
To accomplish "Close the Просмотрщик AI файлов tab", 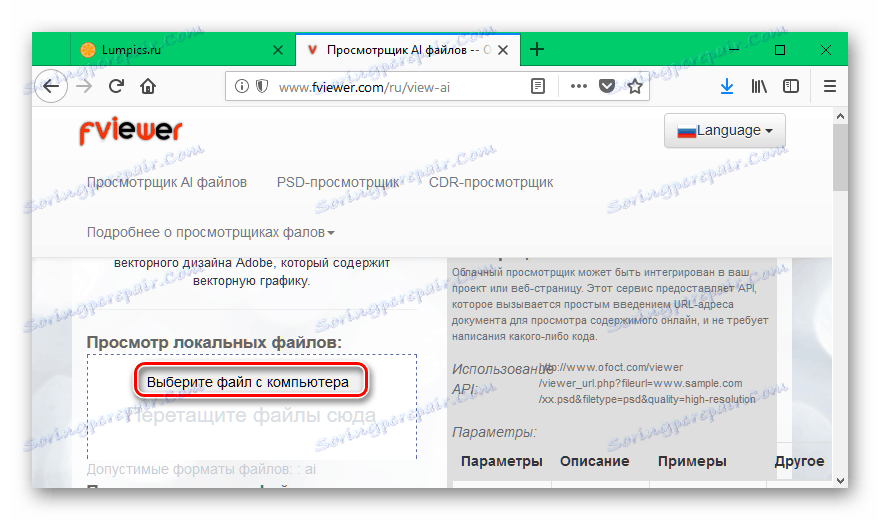I will click(x=503, y=50).
